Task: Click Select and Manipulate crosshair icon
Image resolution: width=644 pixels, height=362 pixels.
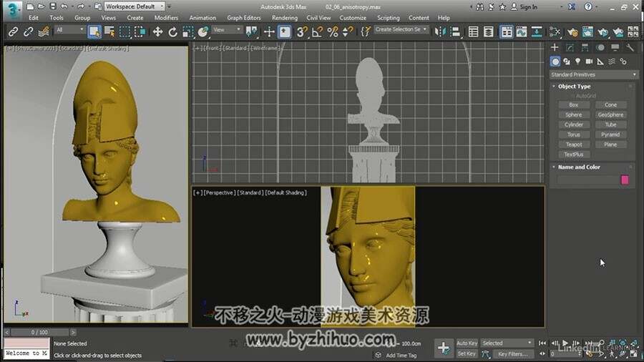Action: click(x=269, y=31)
